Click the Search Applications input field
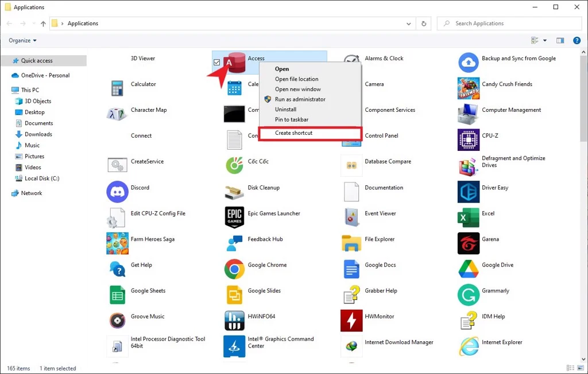 [511, 24]
